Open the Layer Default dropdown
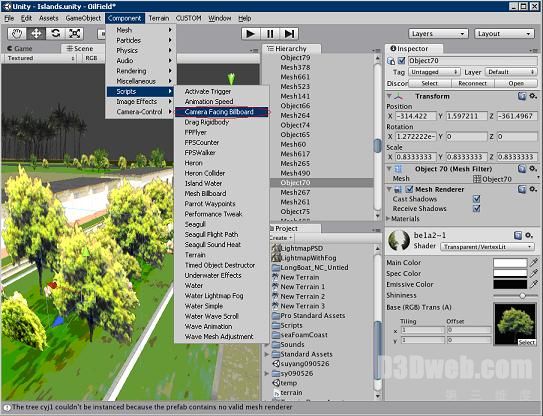The image size is (543, 416). tap(510, 72)
